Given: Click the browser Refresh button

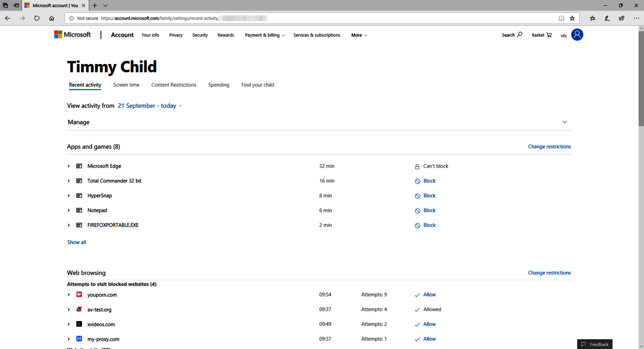Looking at the screenshot, I should click(37, 19).
